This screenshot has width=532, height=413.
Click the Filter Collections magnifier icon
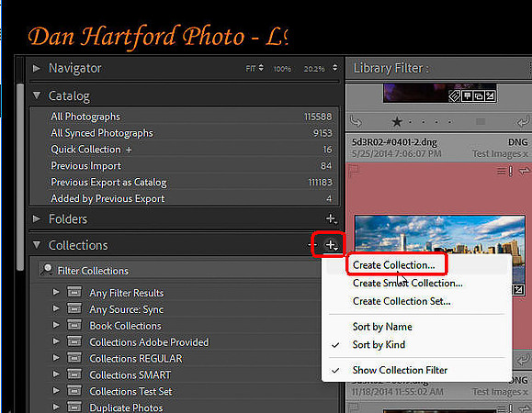[47, 270]
